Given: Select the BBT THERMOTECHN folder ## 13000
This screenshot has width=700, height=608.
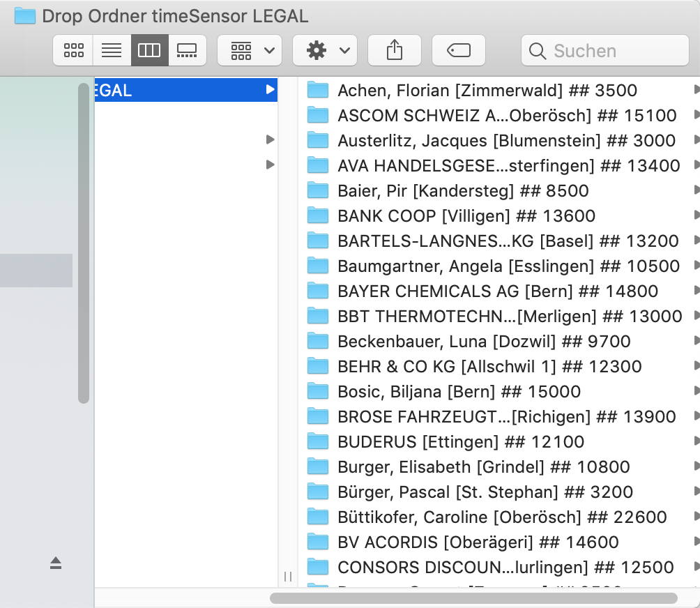Looking at the screenshot, I should (500, 316).
